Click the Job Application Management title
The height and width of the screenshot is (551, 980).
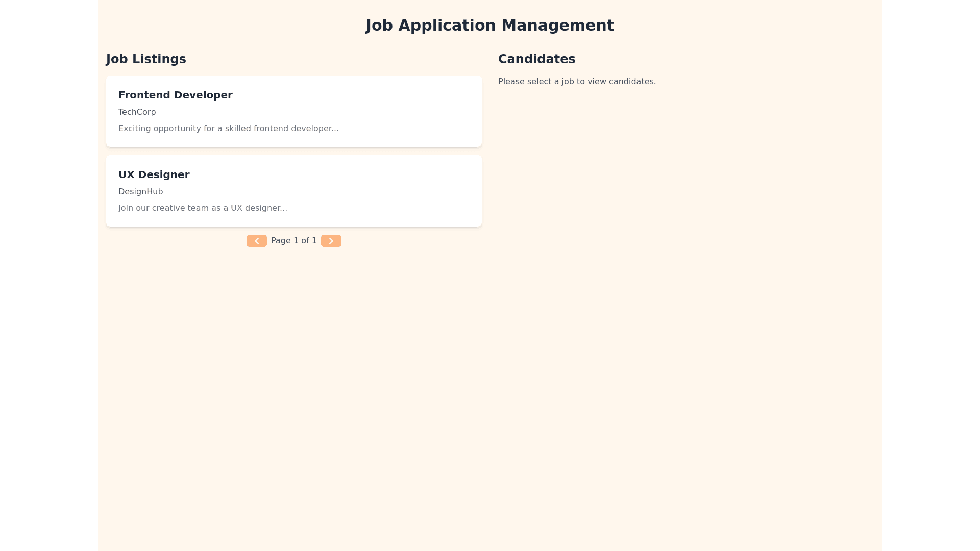click(x=489, y=26)
